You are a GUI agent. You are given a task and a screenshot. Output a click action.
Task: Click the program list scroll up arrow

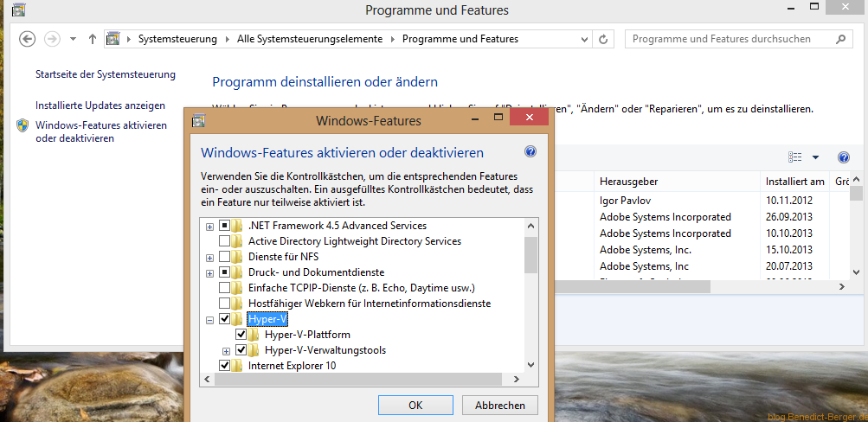click(x=856, y=179)
